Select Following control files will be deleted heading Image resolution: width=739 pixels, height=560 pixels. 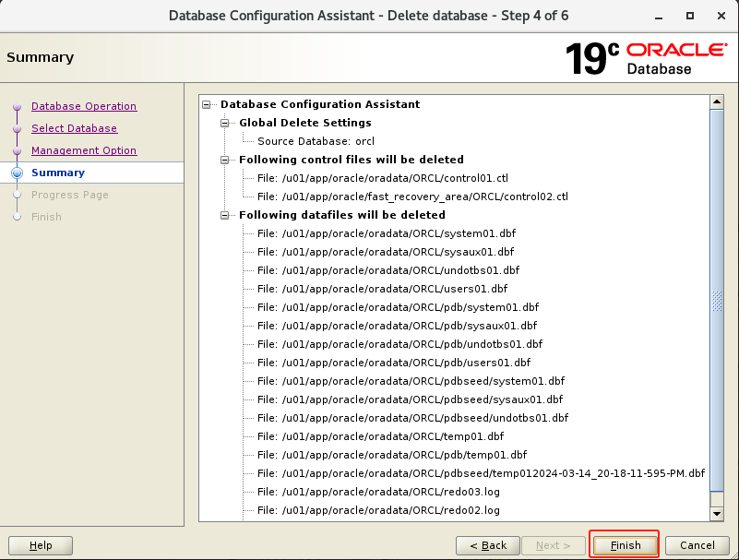click(x=352, y=160)
